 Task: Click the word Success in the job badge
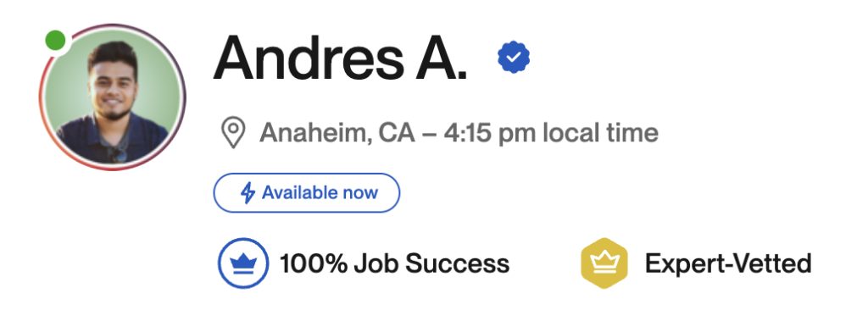click(x=457, y=264)
